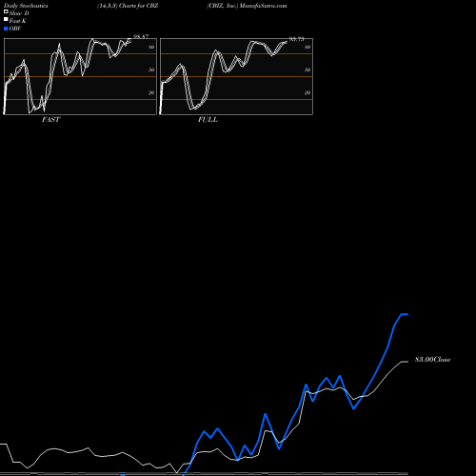Click the 'Fast K' legend label
Screen dimensions: 476x476
[18, 21]
